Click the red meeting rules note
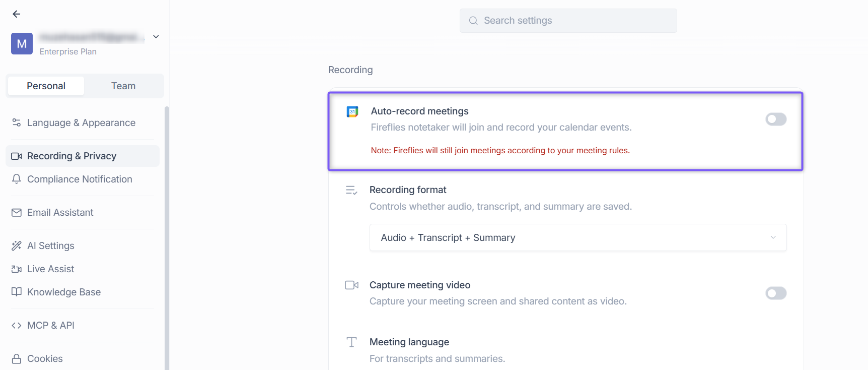The image size is (868, 370). point(500,151)
